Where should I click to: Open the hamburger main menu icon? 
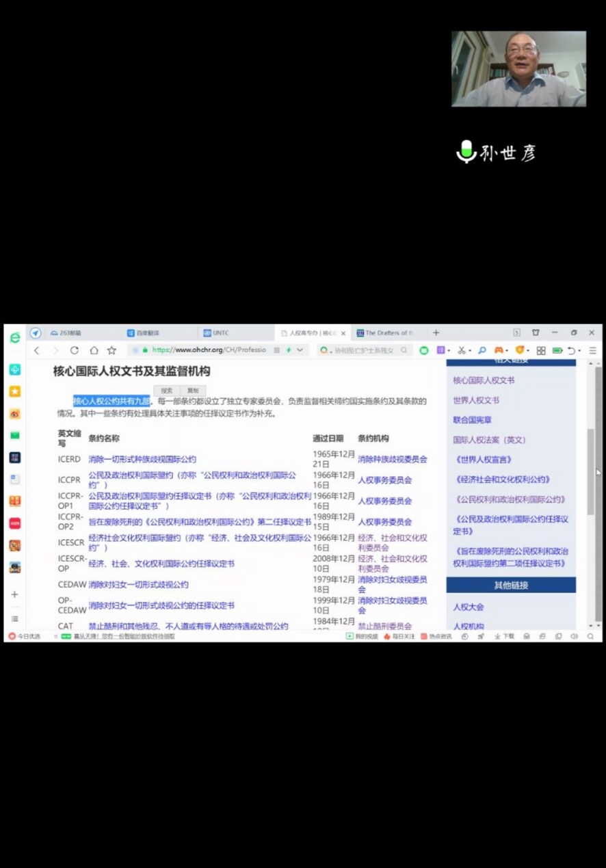pyautogui.click(x=593, y=350)
